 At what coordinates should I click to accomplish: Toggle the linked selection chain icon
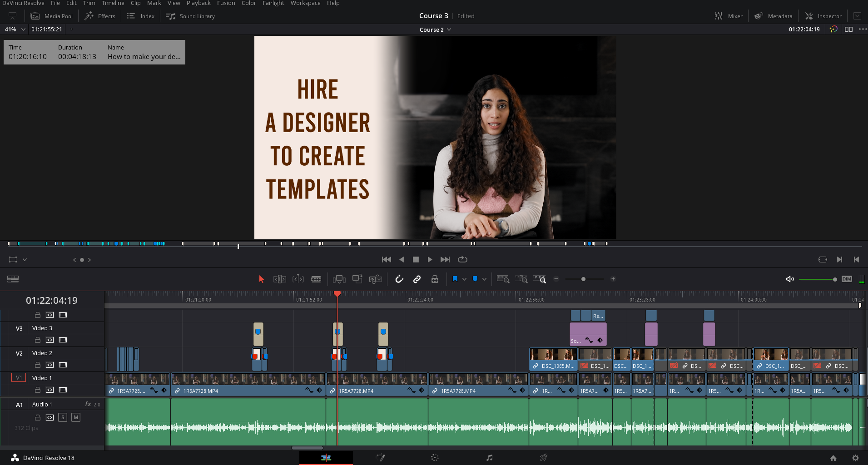click(417, 279)
